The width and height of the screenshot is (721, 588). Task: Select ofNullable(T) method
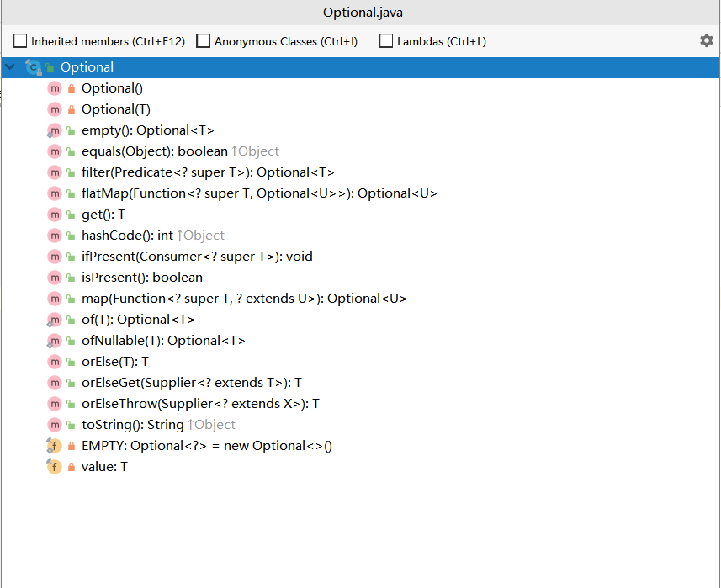click(x=163, y=341)
